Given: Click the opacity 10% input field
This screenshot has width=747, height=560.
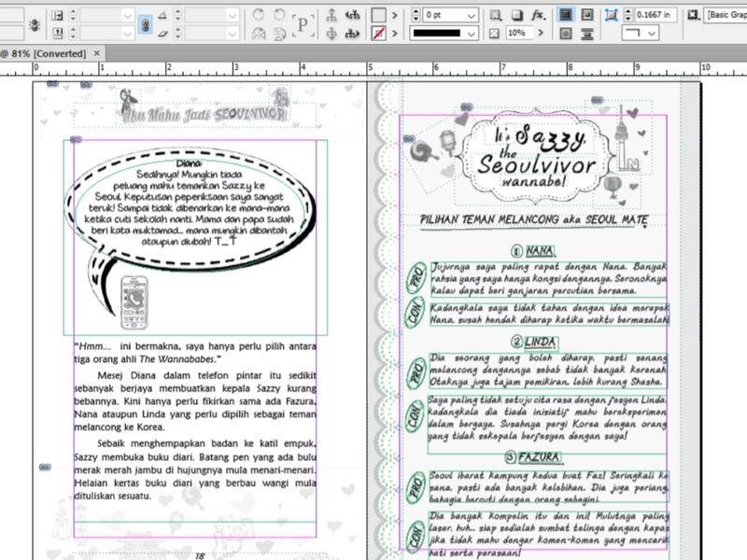Looking at the screenshot, I should [519, 34].
